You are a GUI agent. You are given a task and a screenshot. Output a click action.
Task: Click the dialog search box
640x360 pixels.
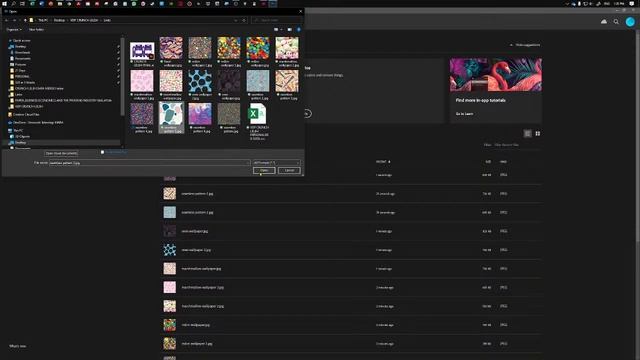277,20
